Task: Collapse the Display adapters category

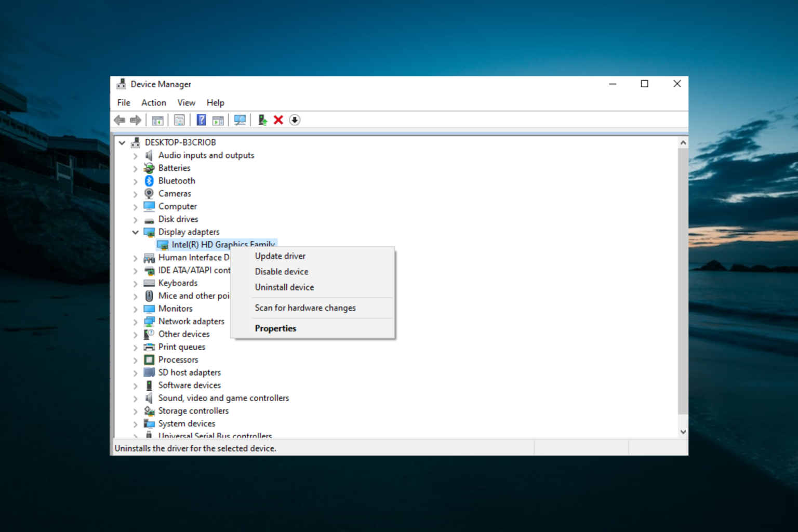Action: (136, 232)
